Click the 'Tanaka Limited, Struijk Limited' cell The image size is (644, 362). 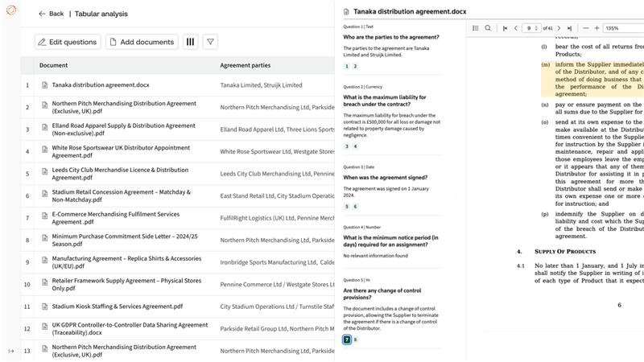coord(261,85)
